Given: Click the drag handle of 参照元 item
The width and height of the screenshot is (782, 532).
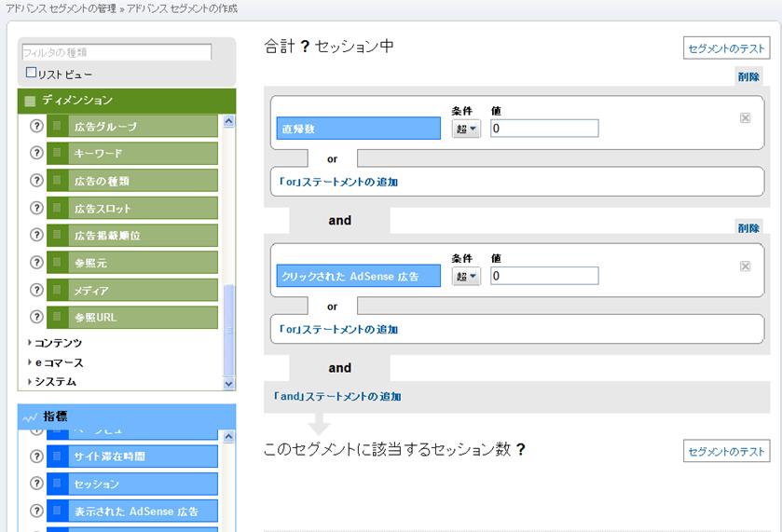Looking at the screenshot, I should tap(57, 262).
